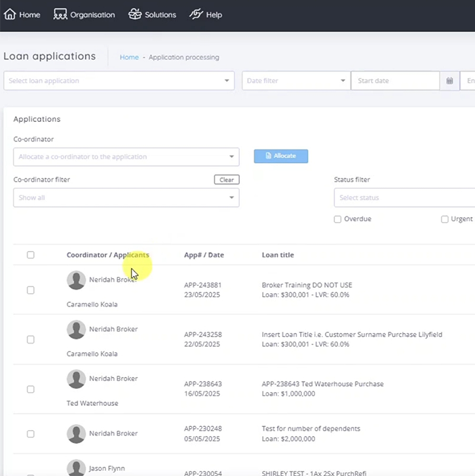This screenshot has height=476, width=475.
Task: Open the co-ordinator filter Show all dropdown
Action: (126, 197)
